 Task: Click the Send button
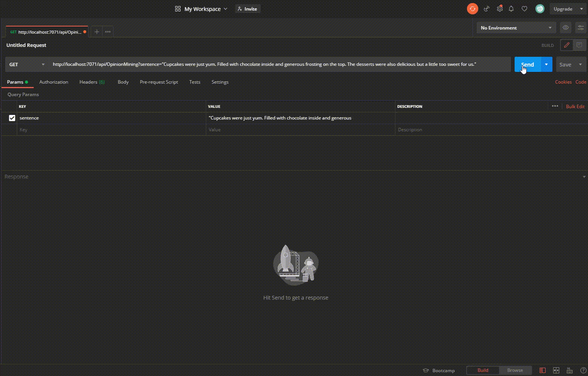click(527, 64)
